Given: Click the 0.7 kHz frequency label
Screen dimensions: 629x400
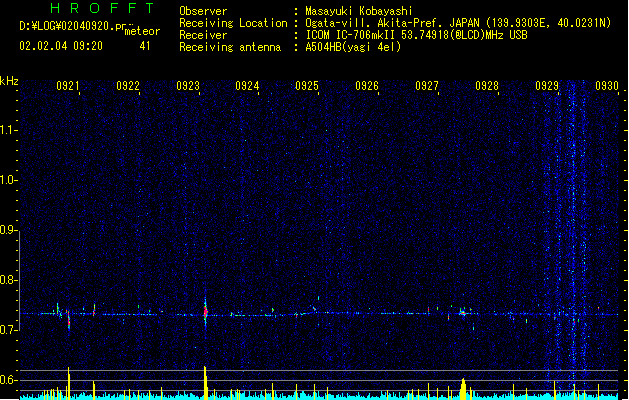Looking at the screenshot, I should (x=8, y=330).
